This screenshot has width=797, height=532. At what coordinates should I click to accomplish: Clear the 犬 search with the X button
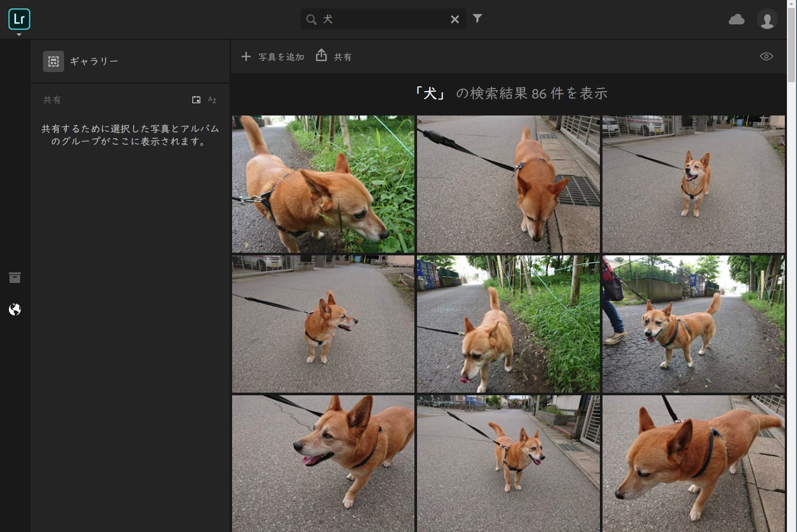(x=455, y=19)
